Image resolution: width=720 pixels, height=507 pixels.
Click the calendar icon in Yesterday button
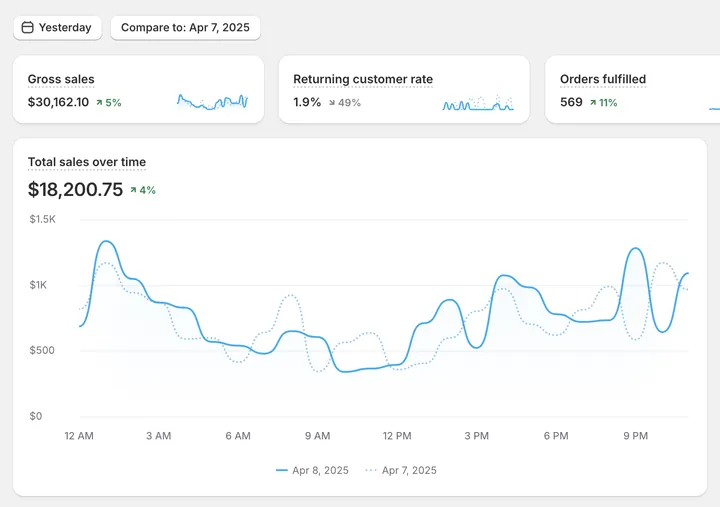tap(28, 28)
